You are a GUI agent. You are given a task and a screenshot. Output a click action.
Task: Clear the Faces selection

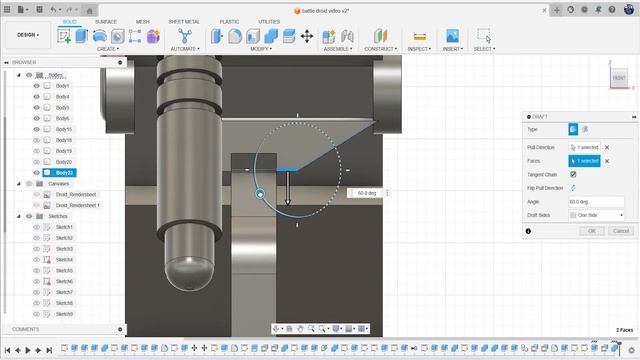pos(607,161)
